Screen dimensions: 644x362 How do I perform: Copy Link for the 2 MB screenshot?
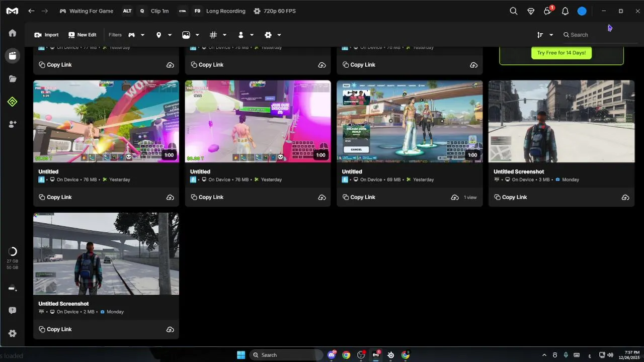pos(55,329)
